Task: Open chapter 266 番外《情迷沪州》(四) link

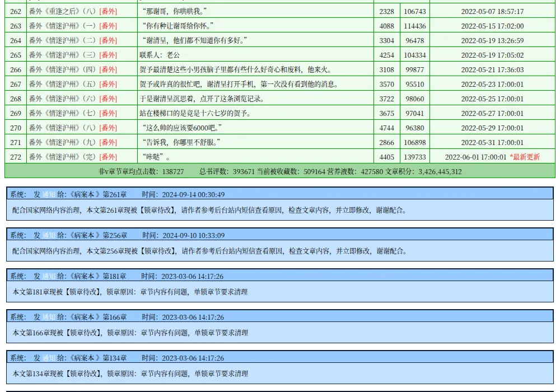Action: point(63,69)
